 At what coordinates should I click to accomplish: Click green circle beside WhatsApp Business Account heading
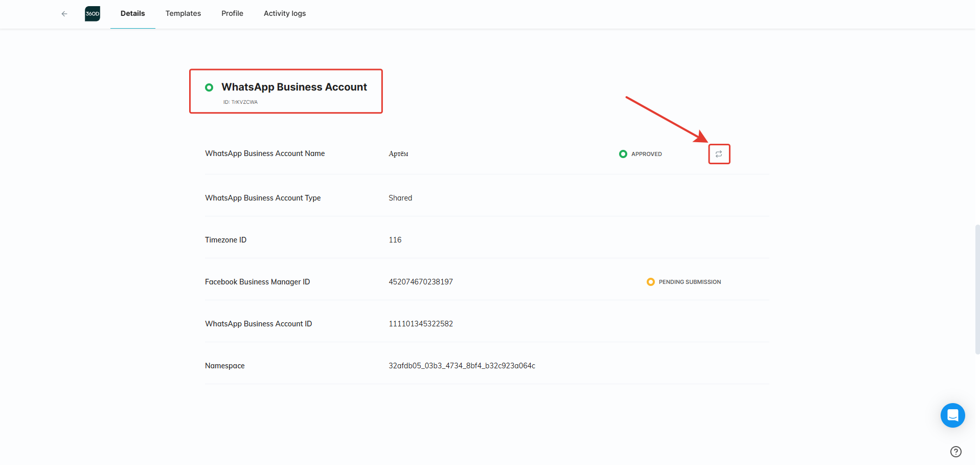[209, 87]
